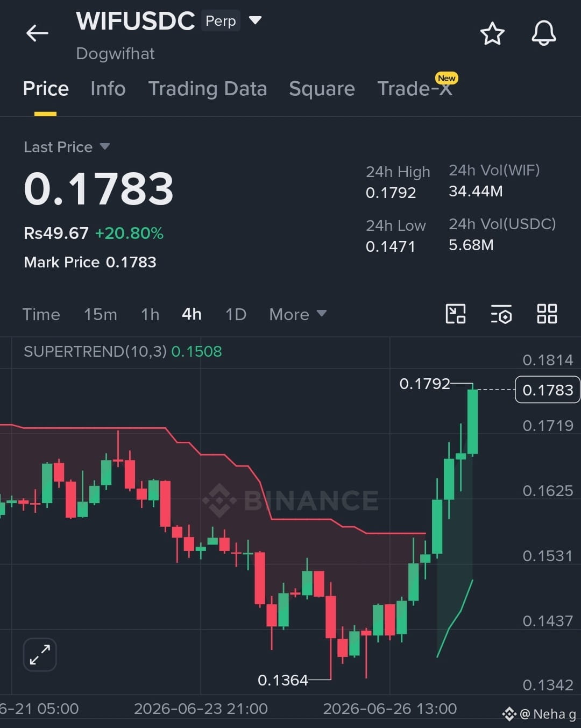Click the large 0.1783 last price

click(99, 189)
